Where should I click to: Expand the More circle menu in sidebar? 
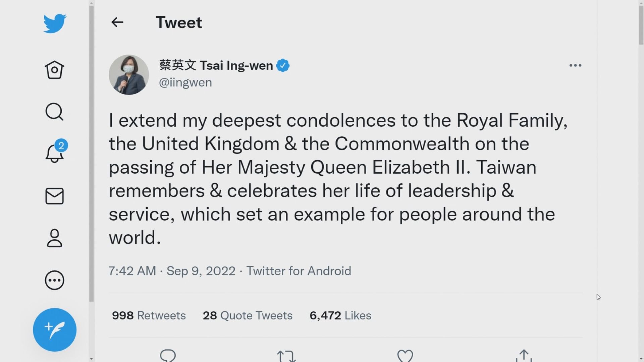pos(54,280)
